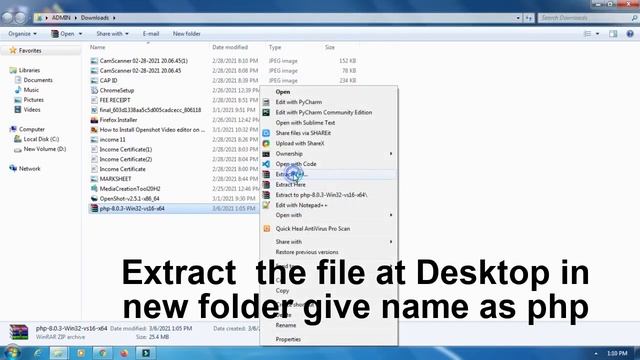This screenshot has height=360, width=640.
Task: Select Documents in the navigation pane
Action: coord(38,80)
